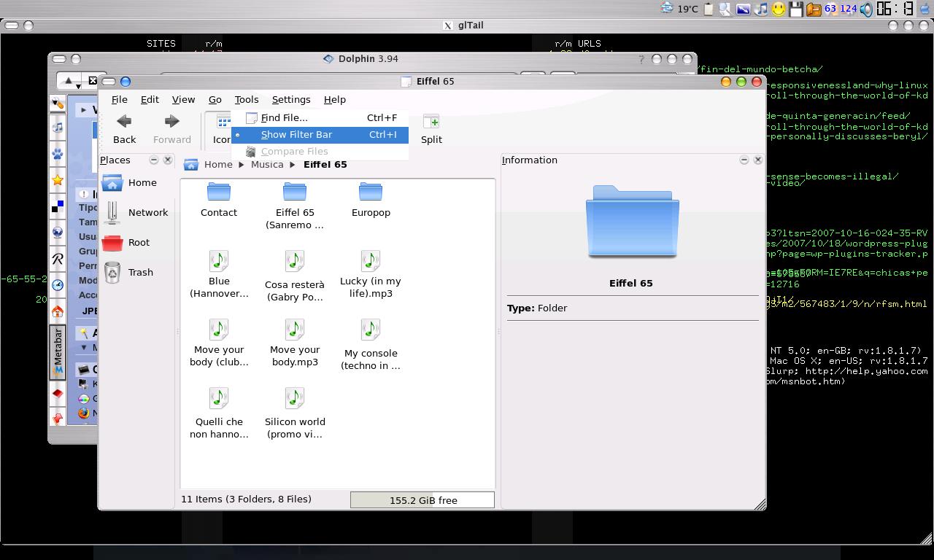934x560 pixels.
Task: Click globe network icon in Dolphin 3.94 sidebar
Action: point(58,233)
